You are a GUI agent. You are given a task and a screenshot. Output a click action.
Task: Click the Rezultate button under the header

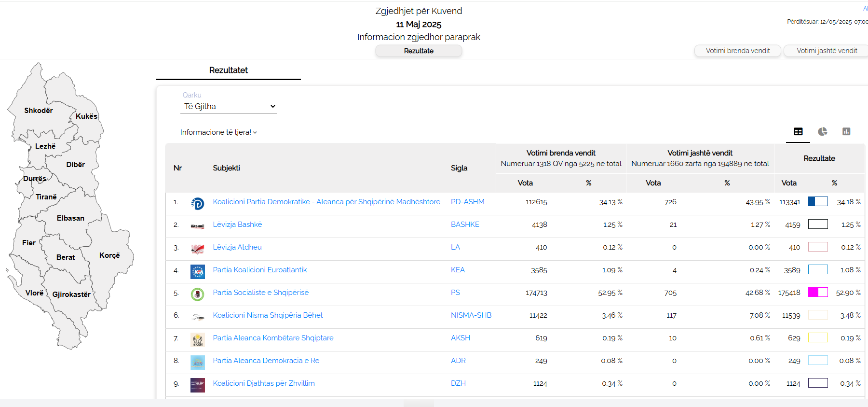coord(419,51)
